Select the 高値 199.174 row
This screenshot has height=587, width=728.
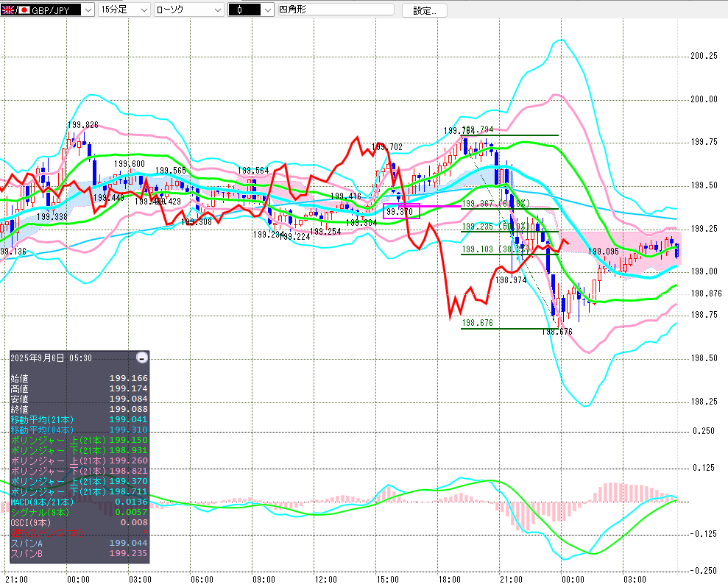pos(79,388)
